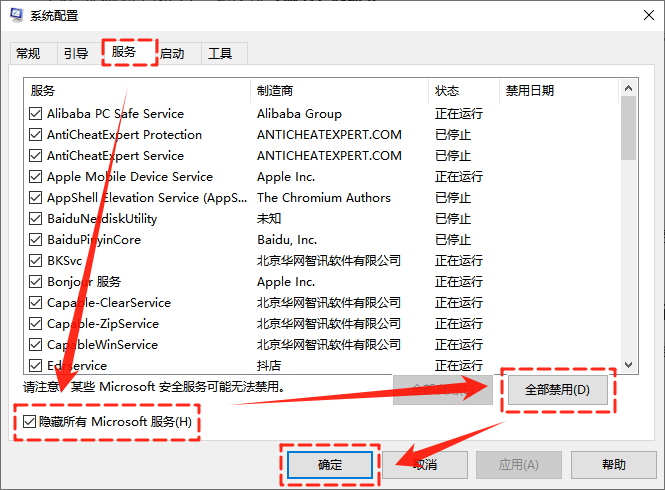Viewport: 665px width, 490px height.
Task: Sort by 状态 column header
Action: coord(464,90)
